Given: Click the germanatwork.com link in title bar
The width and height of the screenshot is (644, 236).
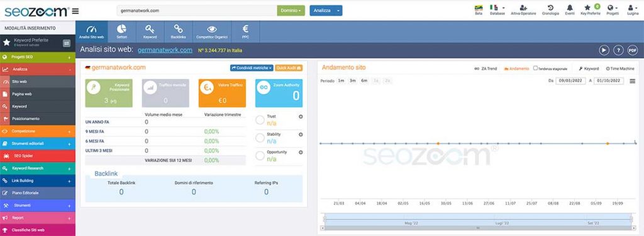Looking at the screenshot, I should click(x=165, y=50).
